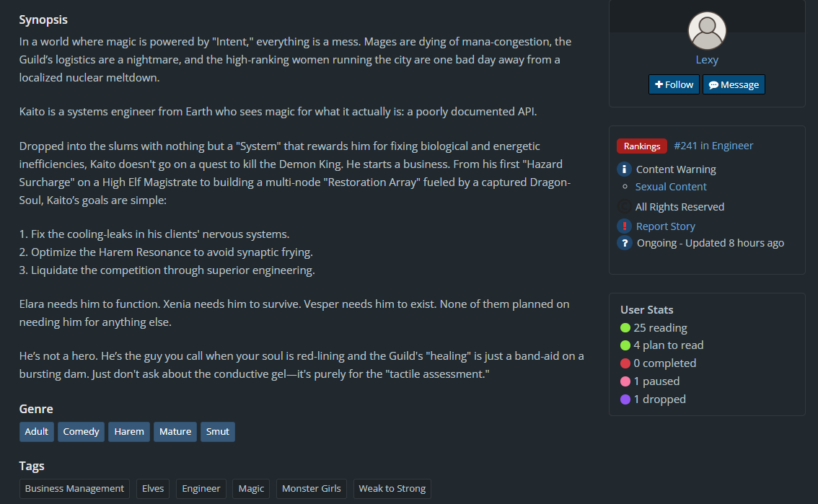The image size is (818, 504).
Task: Open the Sexual Content warning link
Action: pos(671,187)
